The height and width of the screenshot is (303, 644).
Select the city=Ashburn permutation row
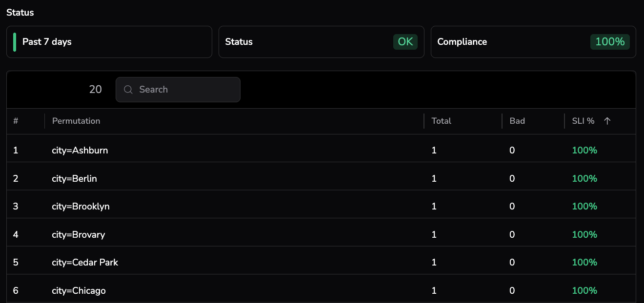pyautogui.click(x=80, y=151)
